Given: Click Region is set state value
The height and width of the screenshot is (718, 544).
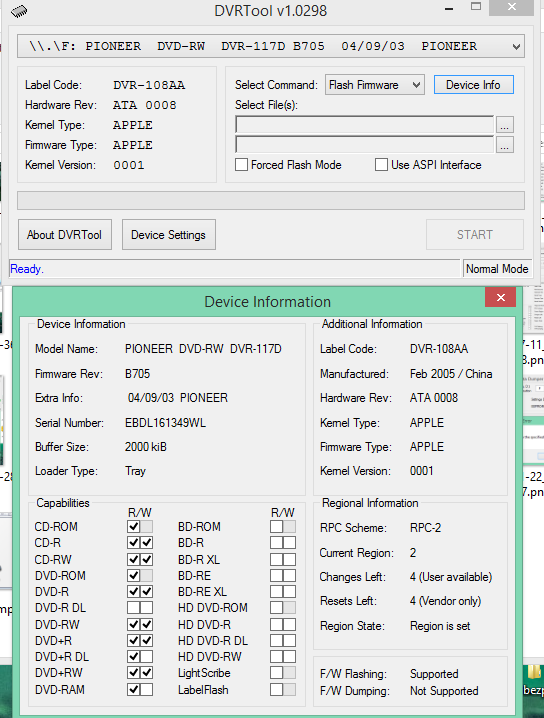Looking at the screenshot, I should pyautogui.click(x=440, y=626).
